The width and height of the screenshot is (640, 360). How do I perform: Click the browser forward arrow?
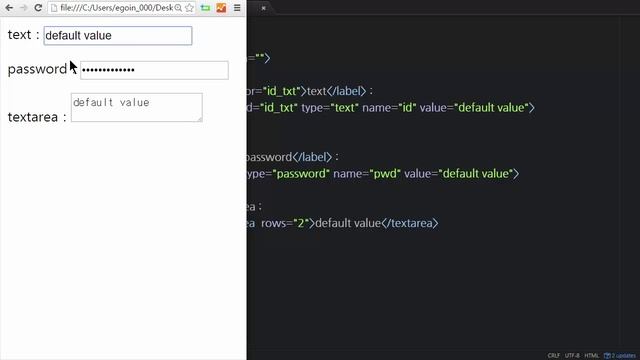point(24,8)
